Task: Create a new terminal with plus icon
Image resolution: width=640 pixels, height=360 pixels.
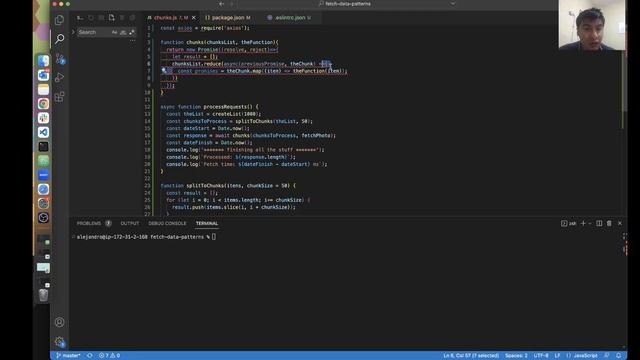Action: [583, 223]
